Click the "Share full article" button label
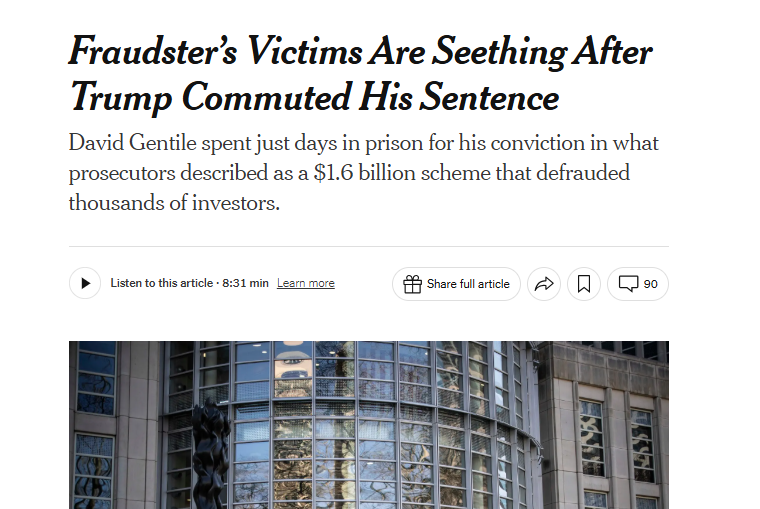The width and height of the screenshot is (760, 509). 468,284
